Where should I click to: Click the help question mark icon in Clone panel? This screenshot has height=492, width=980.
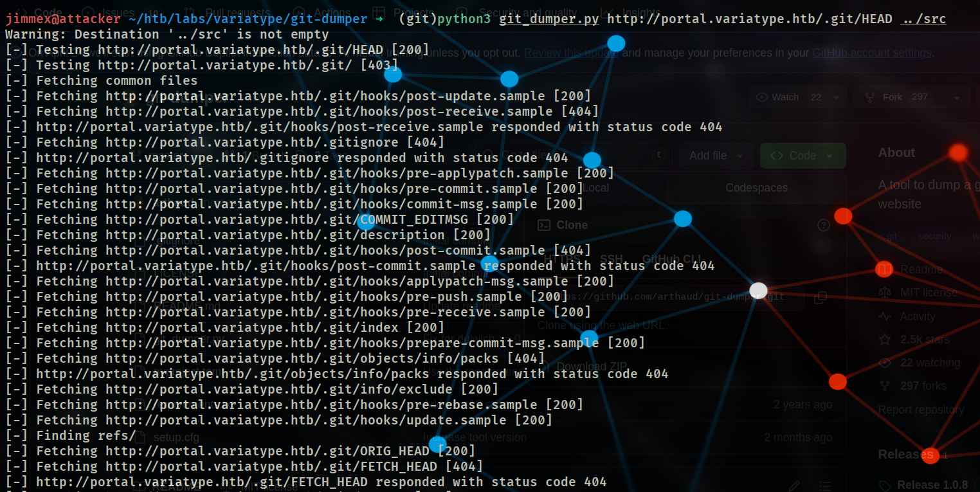[x=823, y=225]
